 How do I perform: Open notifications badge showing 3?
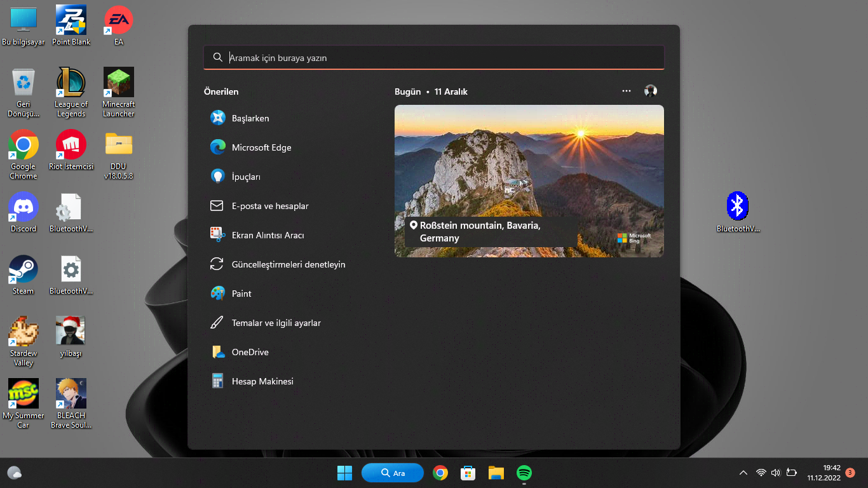pyautogui.click(x=850, y=473)
